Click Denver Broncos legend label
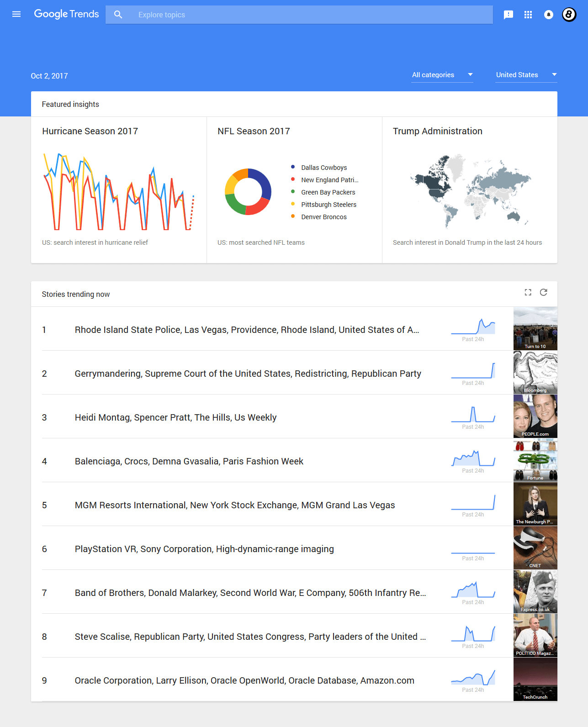 coord(324,217)
